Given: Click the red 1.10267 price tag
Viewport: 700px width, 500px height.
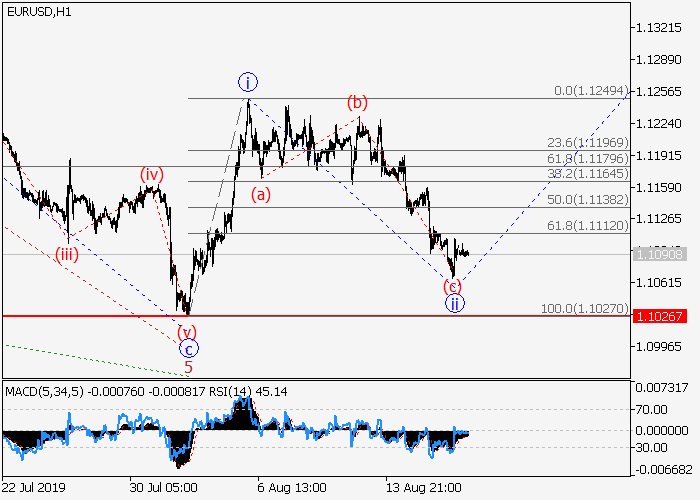Looking at the screenshot, I should click(x=658, y=316).
